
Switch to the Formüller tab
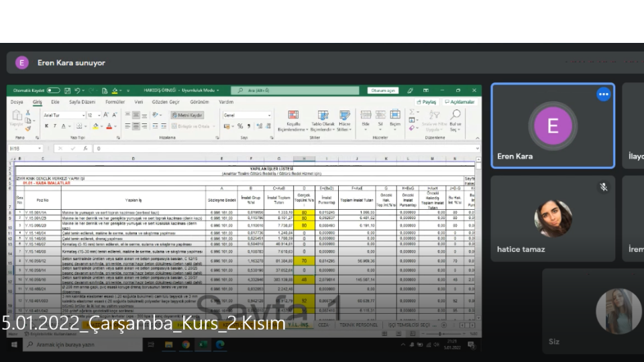tap(115, 102)
